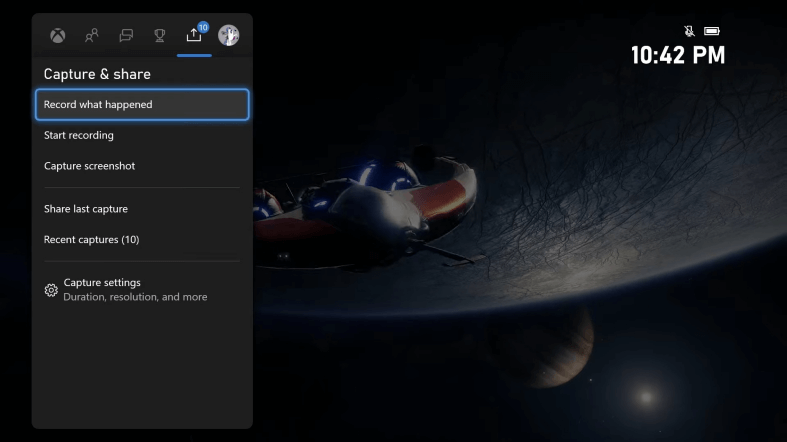
Task: Click the 10:42 PM clock
Action: (678, 55)
